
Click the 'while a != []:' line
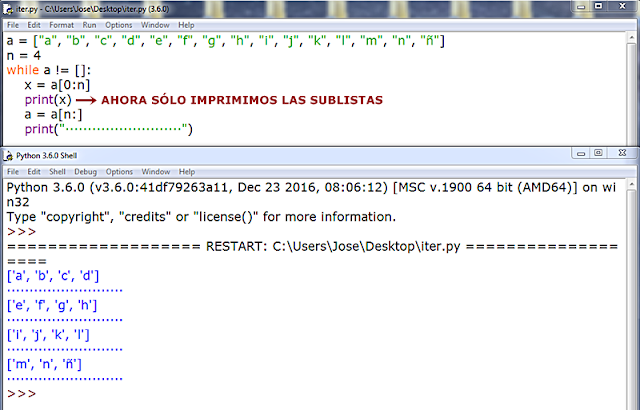pyautogui.click(x=49, y=70)
